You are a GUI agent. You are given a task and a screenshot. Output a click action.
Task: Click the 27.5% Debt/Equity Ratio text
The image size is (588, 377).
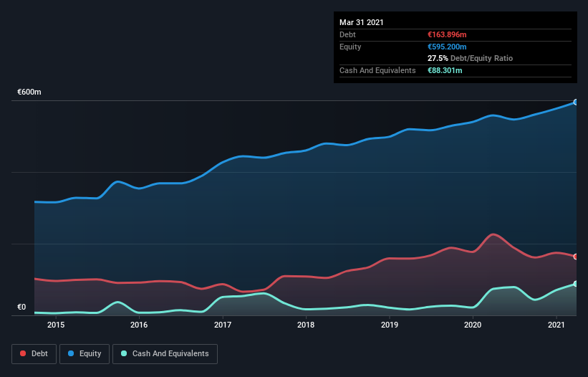click(x=471, y=58)
